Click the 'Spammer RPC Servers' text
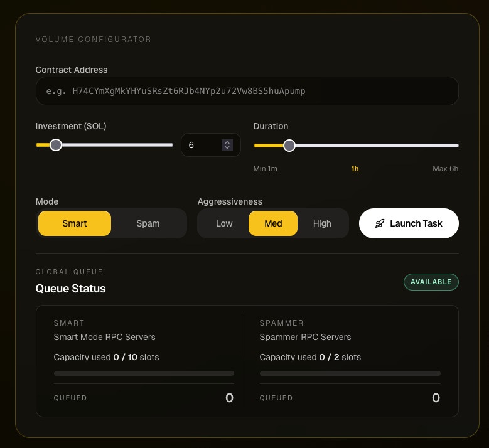 tap(305, 337)
